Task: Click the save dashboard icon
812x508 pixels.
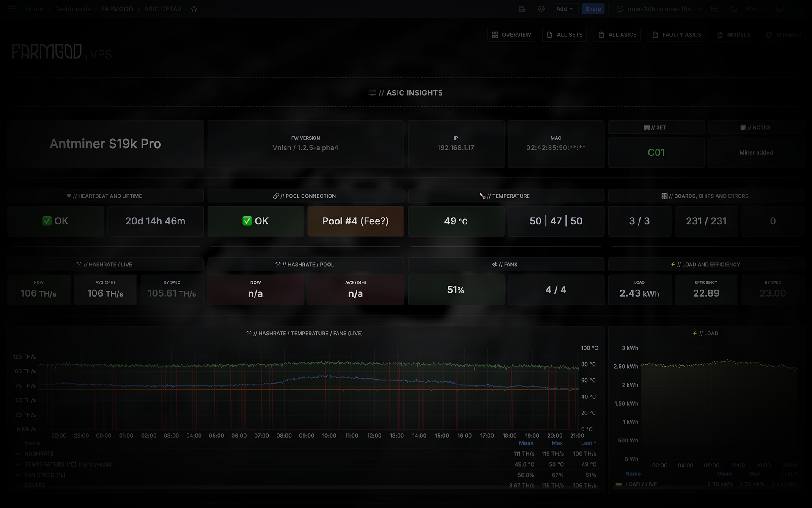Action: [522, 9]
